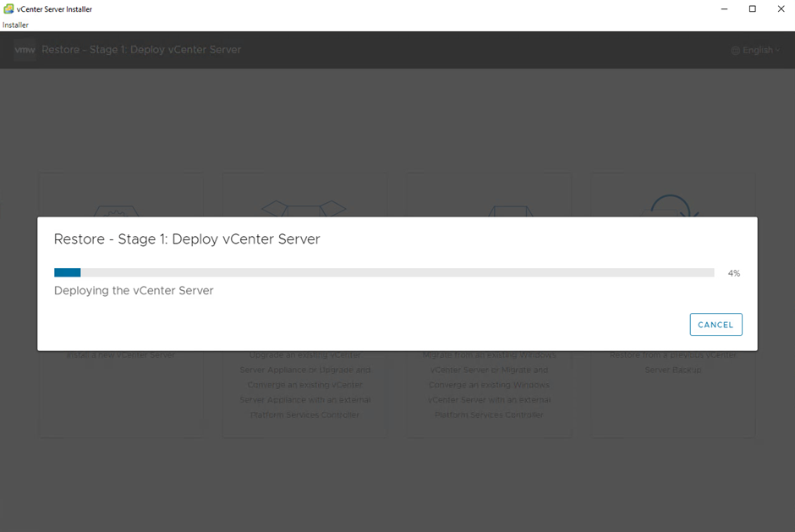Select the 'Install a new vCenter Server' description
Viewport: 795px width, 532px height.
[121, 355]
